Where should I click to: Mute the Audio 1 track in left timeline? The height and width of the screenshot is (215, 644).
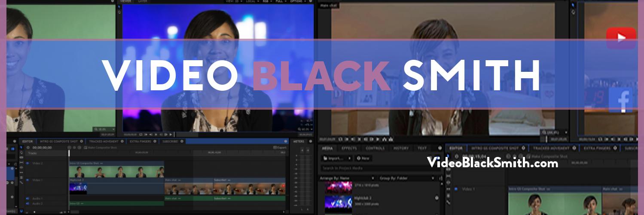27,198
